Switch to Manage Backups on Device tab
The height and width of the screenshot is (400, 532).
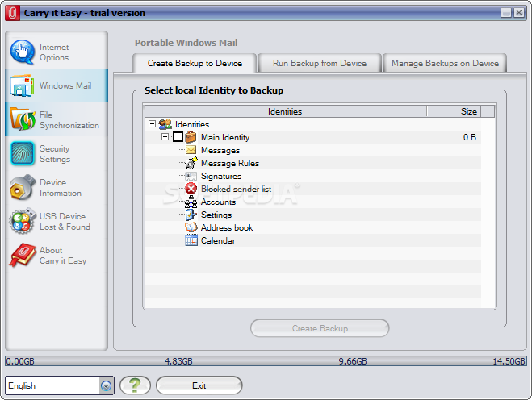tap(445, 64)
